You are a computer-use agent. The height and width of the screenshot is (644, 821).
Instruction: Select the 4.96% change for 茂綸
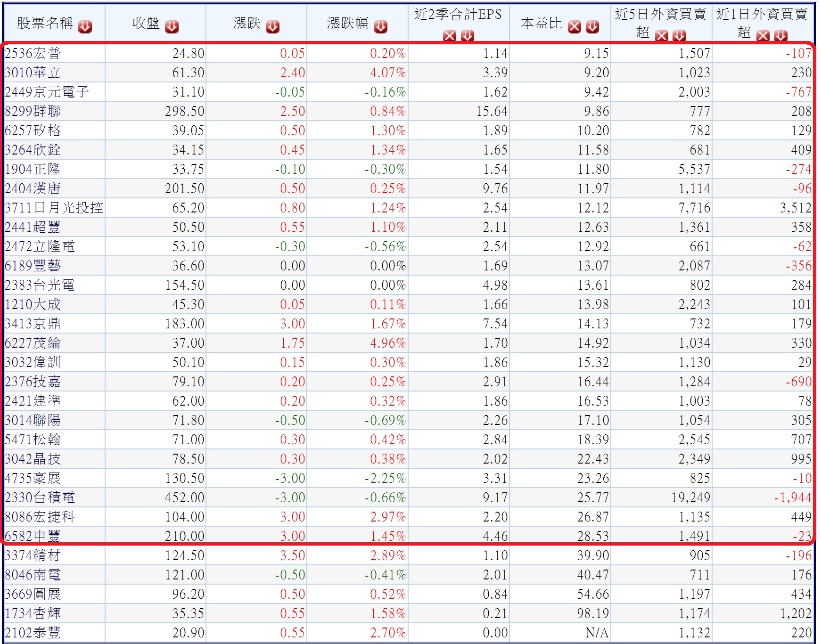[x=388, y=343]
